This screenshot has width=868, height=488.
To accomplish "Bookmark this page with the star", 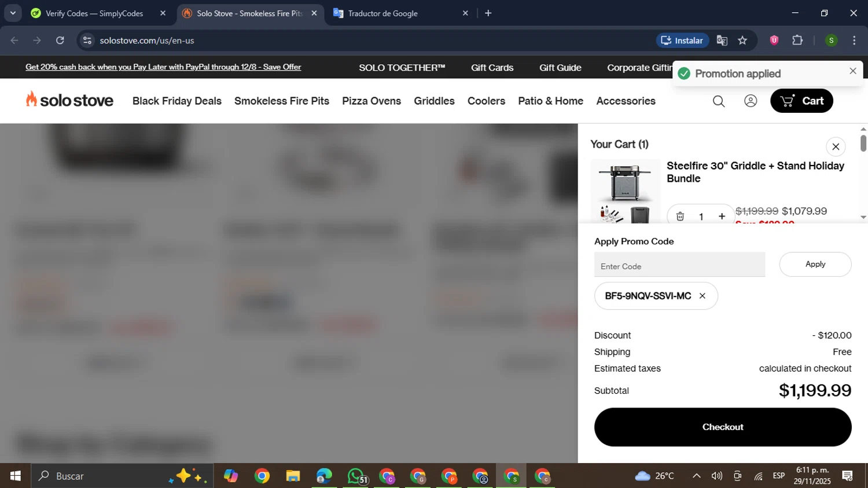I will pyautogui.click(x=743, y=41).
